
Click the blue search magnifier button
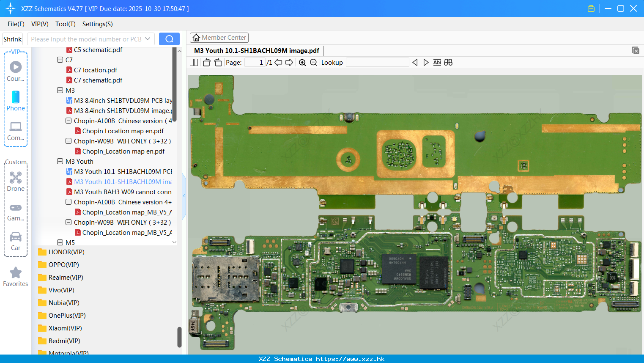coord(169,39)
